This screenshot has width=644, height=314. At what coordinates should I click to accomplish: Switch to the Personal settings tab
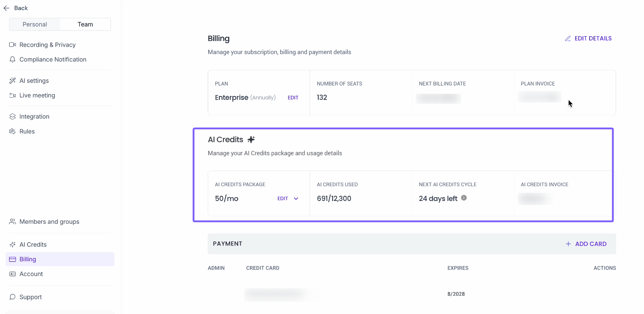(x=35, y=24)
